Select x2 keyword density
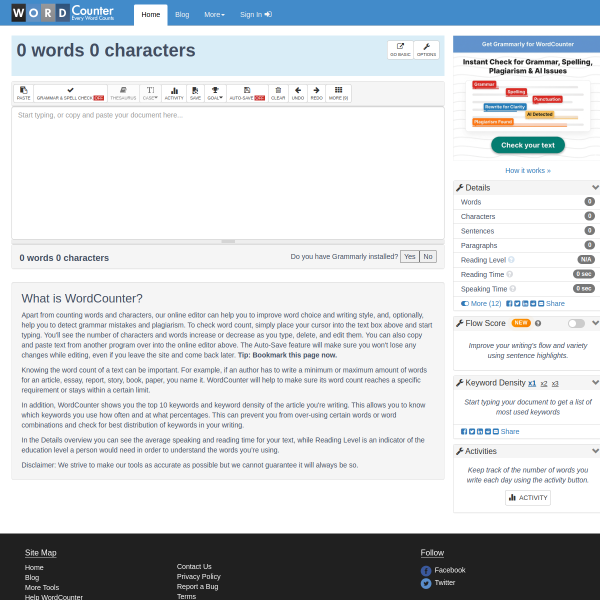600x600 pixels. click(544, 383)
